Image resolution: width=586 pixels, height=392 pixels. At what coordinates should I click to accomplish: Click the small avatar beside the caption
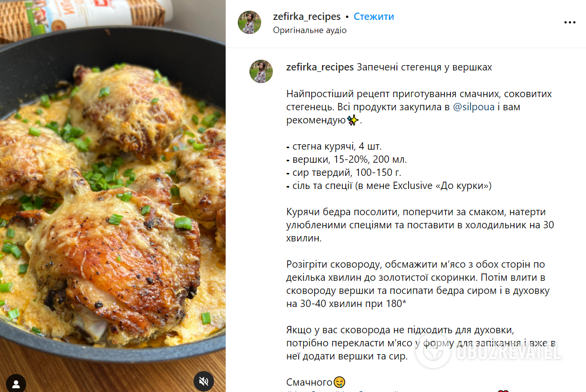pyautogui.click(x=261, y=71)
